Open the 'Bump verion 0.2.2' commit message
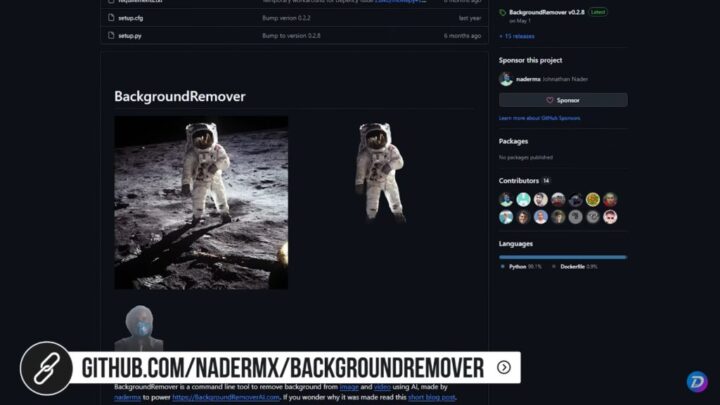The image size is (720, 405). point(286,18)
